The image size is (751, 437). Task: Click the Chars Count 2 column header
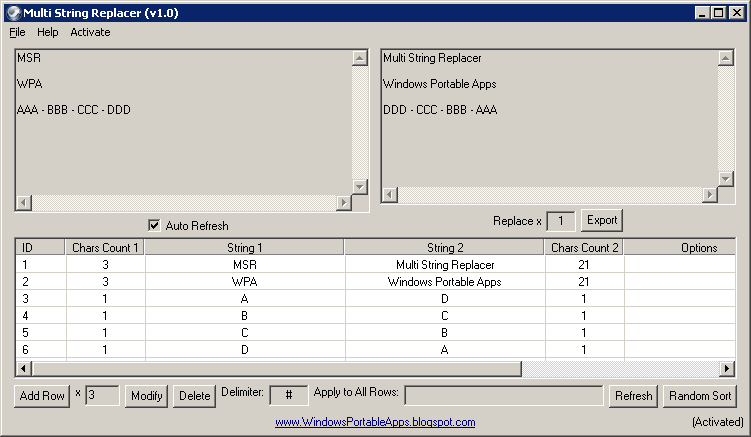coord(584,248)
